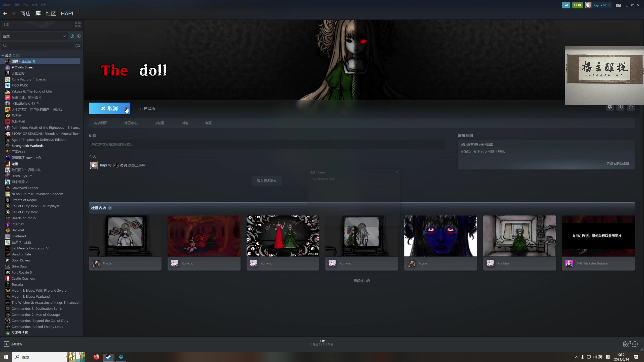Open Pryde's TV monster screenshot thumbnail

125,236
